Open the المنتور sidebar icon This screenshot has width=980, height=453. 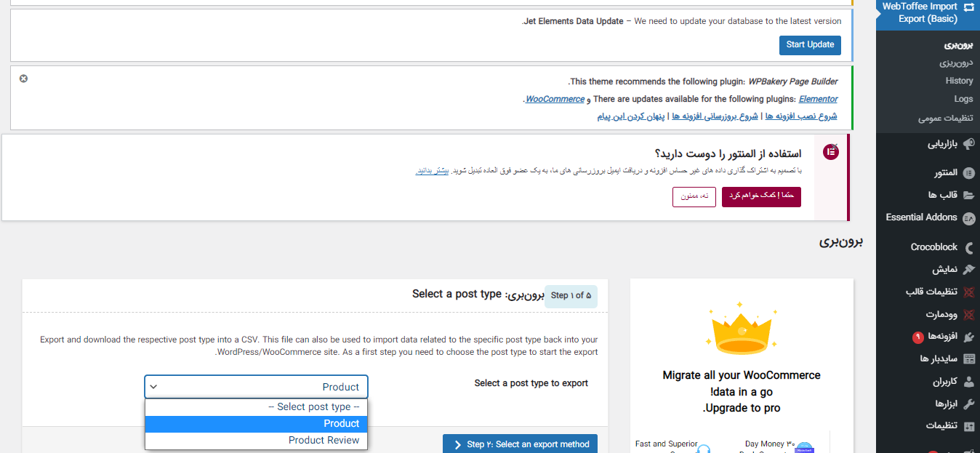[968, 173]
